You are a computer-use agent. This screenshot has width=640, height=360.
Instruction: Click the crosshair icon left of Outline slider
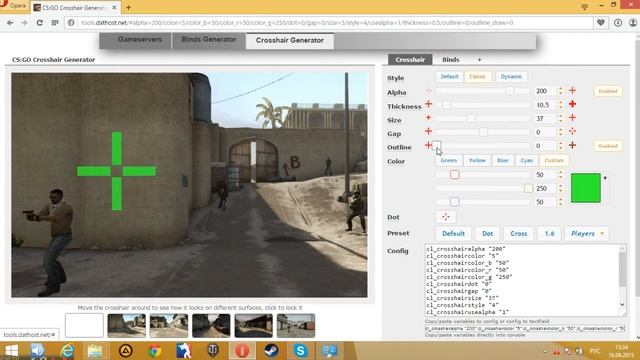(428, 145)
